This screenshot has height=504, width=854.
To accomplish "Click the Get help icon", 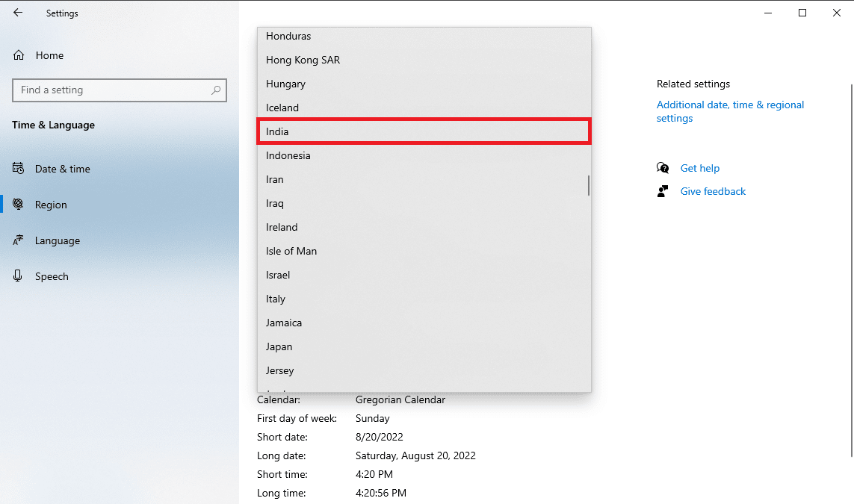I will tap(663, 168).
